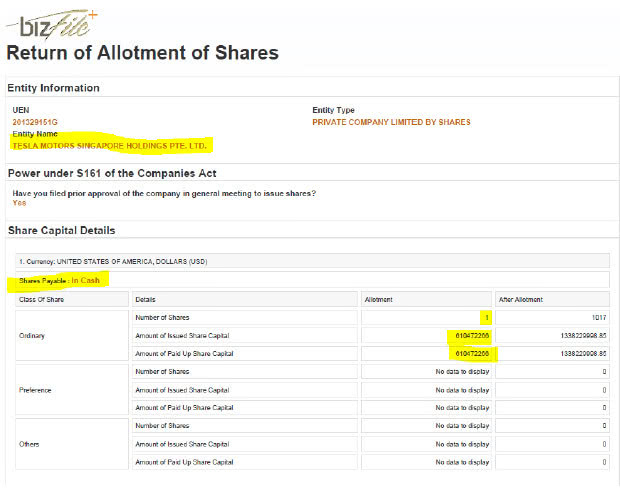
Task: Select Preference Number of Shares after-allotment '0'
Action: [604, 372]
